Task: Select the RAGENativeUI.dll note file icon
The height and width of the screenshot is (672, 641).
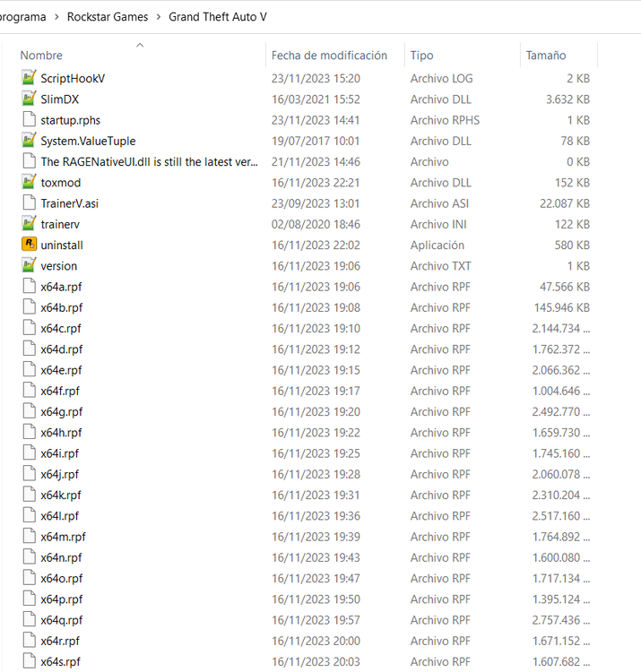Action: (29, 161)
